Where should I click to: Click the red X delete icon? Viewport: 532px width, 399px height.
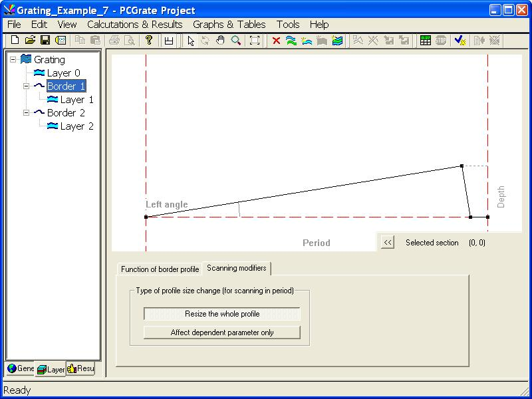276,41
